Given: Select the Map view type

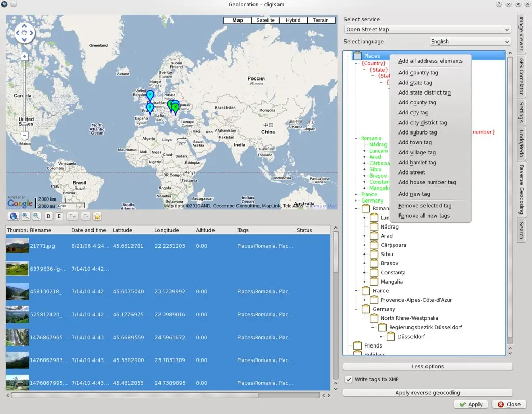Looking at the screenshot, I should (237, 20).
